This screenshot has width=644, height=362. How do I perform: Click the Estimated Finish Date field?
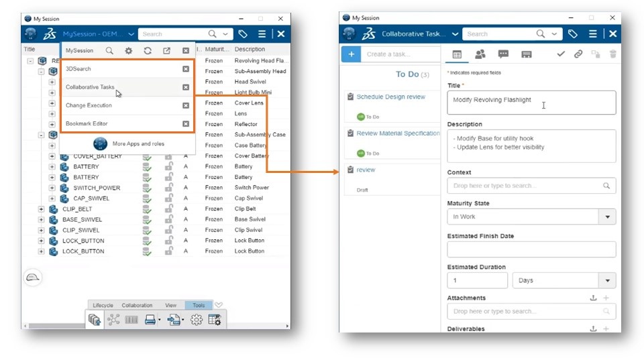tap(531, 249)
